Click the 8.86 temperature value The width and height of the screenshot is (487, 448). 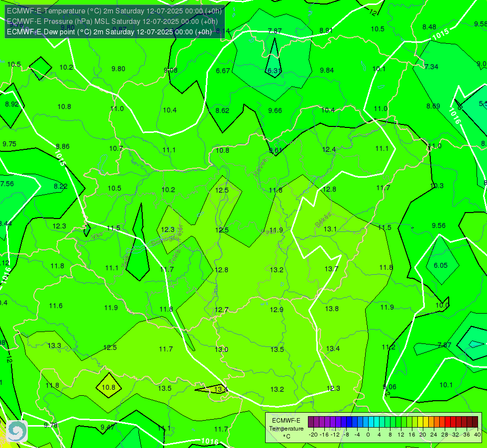tap(63, 146)
